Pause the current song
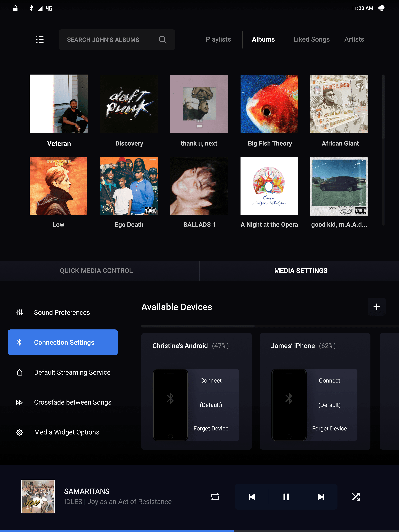The height and width of the screenshot is (532, 399). click(x=286, y=497)
